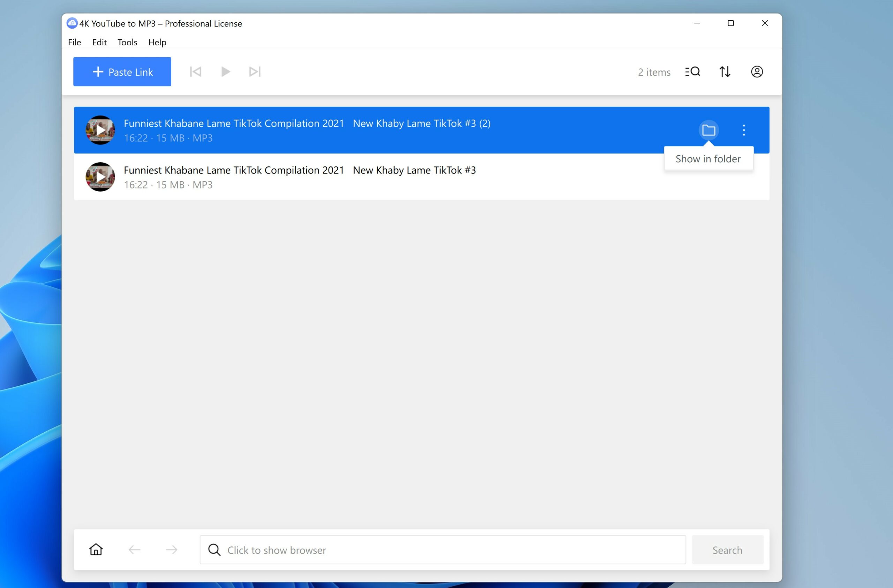Click the Search button in browser bar
The width and height of the screenshot is (893, 588).
tap(727, 550)
